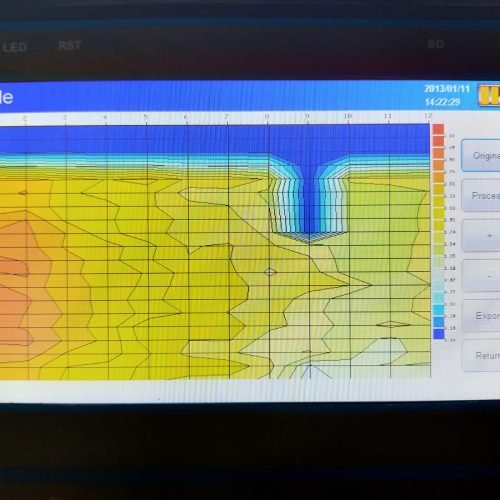
Task: Return to the previous screen
Action: (x=481, y=356)
